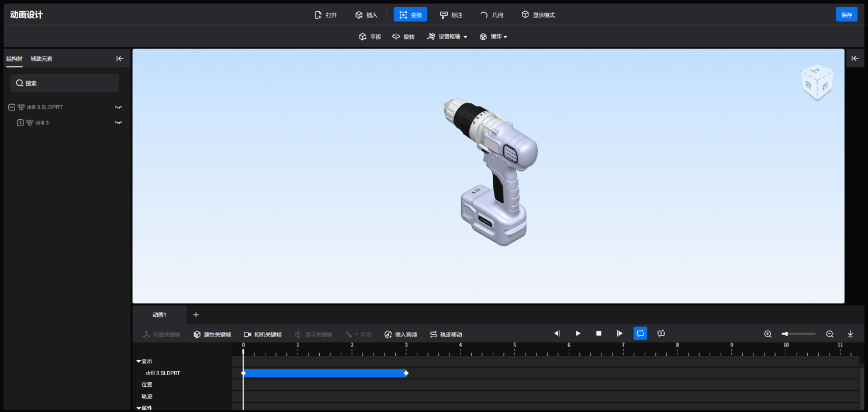Viewport: 868px width, 412px height.
Task: Click the 插入 toolbar item
Action: 366,15
